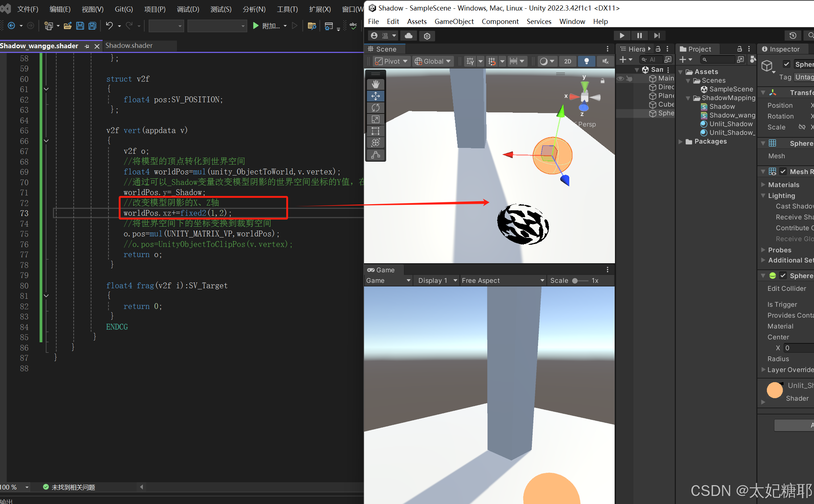Open Unity Window menu
The width and height of the screenshot is (814, 504).
572,21
